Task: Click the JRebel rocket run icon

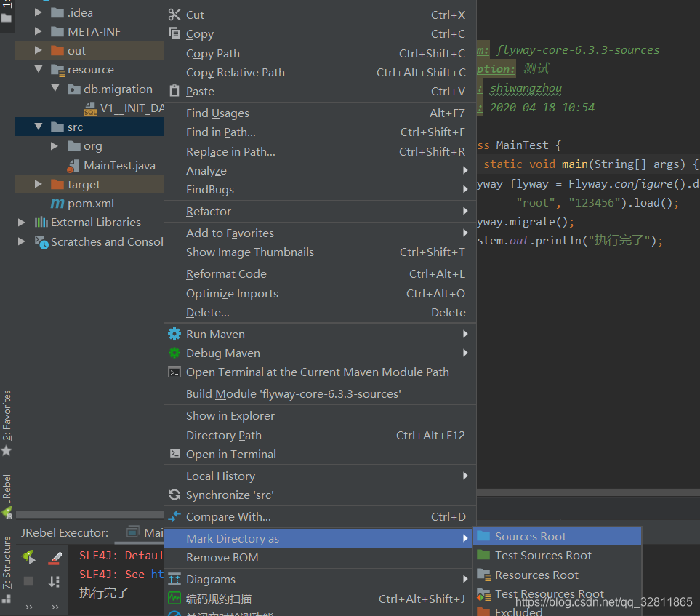Action: pos(28,556)
